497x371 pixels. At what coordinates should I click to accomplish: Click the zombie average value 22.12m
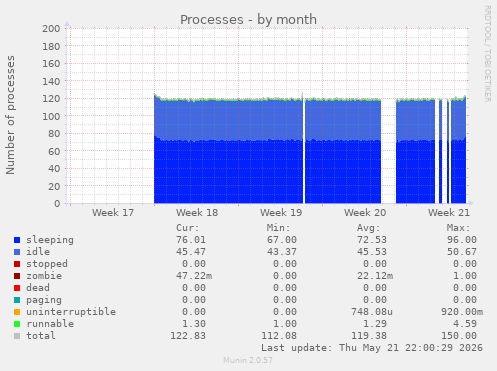pyautogui.click(x=375, y=276)
